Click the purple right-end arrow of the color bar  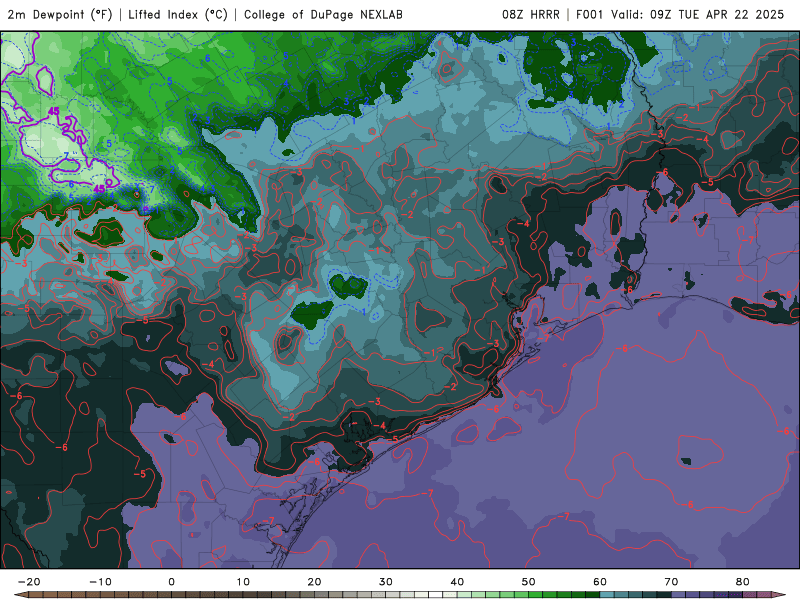[779, 595]
